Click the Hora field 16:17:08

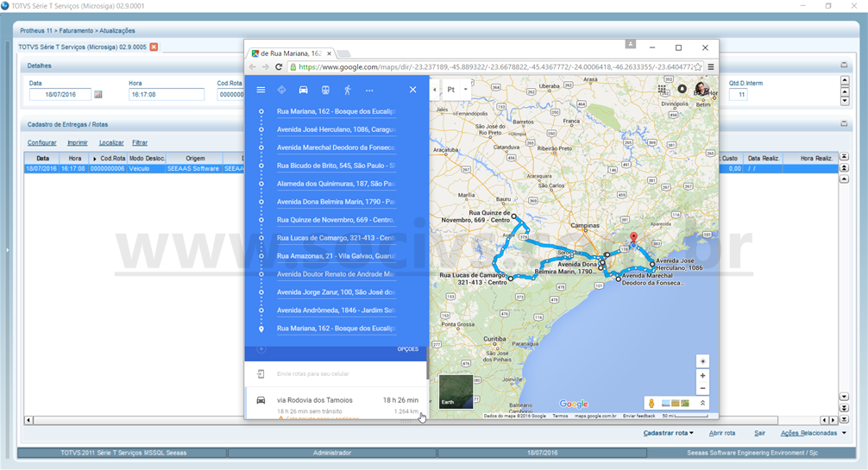(x=167, y=95)
